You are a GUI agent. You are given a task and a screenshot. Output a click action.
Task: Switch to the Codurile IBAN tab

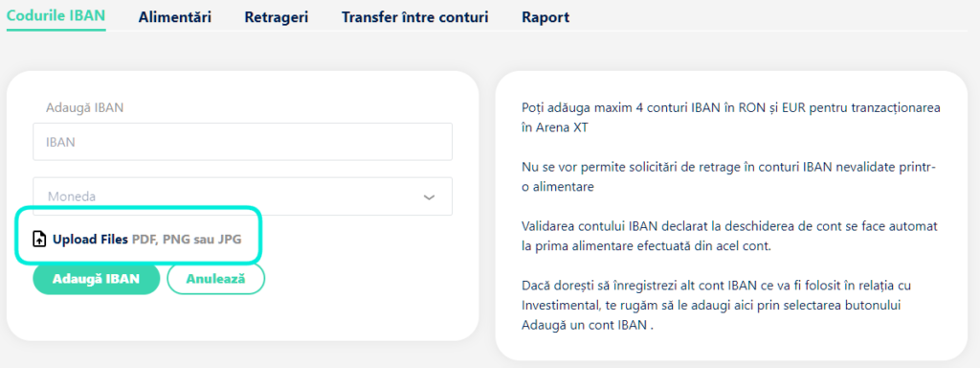point(56,15)
